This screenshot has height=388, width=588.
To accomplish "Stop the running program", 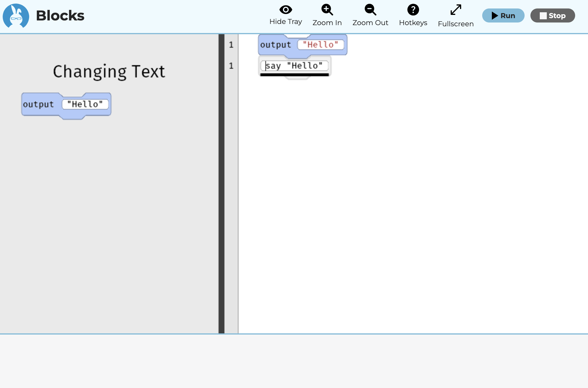I will click(553, 15).
